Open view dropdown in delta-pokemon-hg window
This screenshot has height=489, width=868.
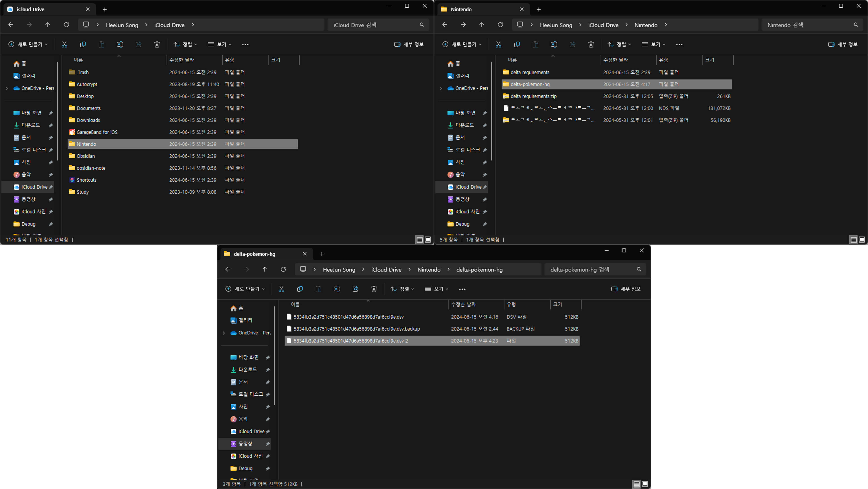pyautogui.click(x=436, y=289)
